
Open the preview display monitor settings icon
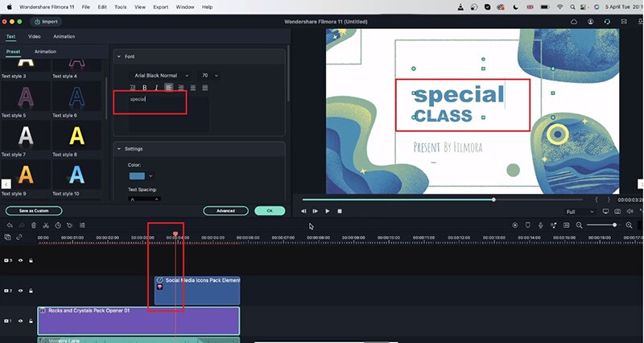pyautogui.click(x=605, y=211)
